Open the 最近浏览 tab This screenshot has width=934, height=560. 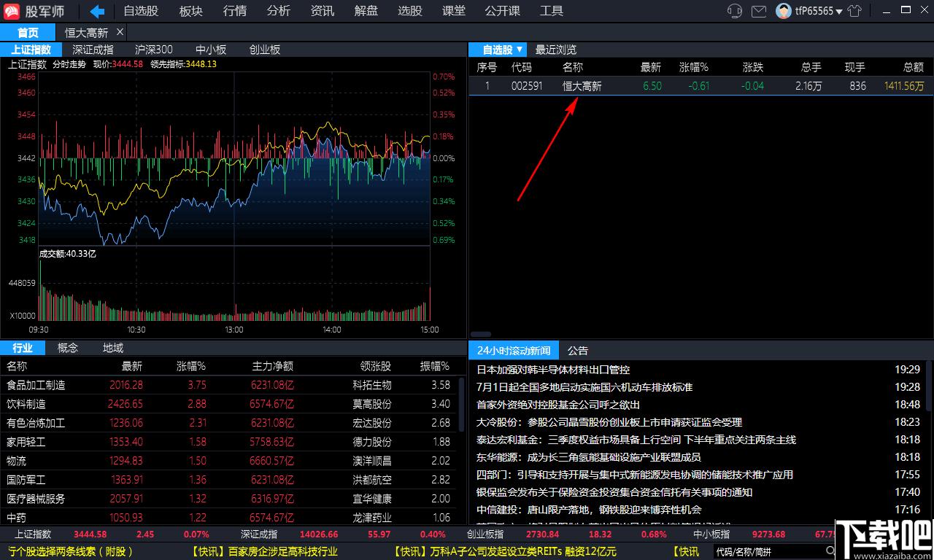coord(556,50)
